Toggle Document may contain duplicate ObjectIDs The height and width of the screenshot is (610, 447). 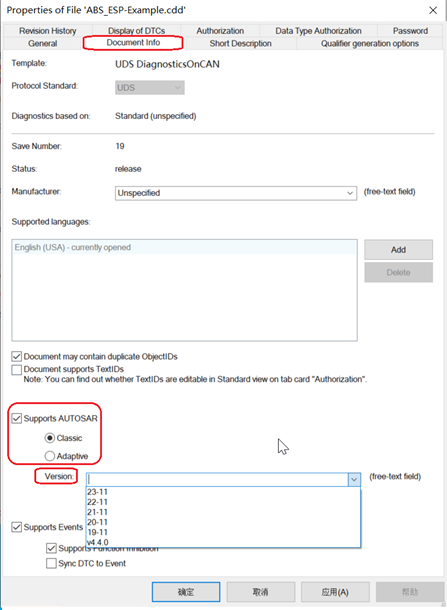(17, 356)
